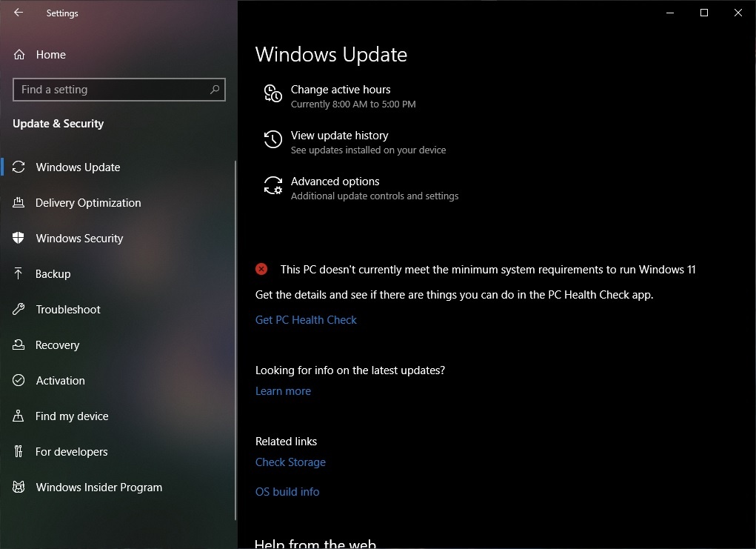The height and width of the screenshot is (549, 756).
Task: Maximize the Settings window
Action: point(704,13)
